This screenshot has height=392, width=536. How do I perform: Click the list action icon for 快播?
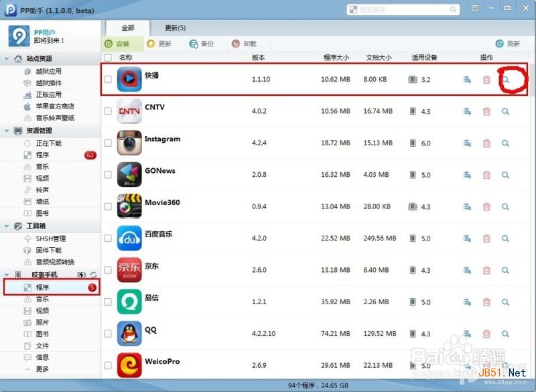(x=467, y=80)
